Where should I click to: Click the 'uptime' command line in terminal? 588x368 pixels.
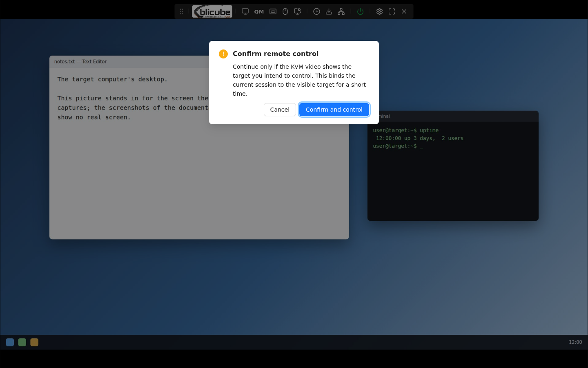(x=405, y=130)
